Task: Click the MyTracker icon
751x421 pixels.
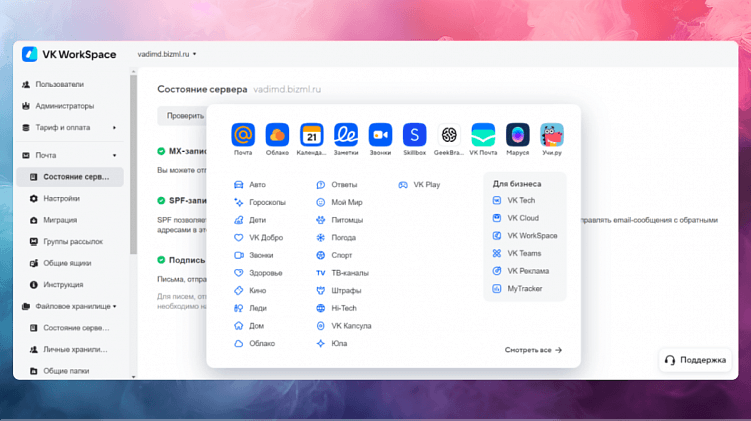Action: pos(497,289)
